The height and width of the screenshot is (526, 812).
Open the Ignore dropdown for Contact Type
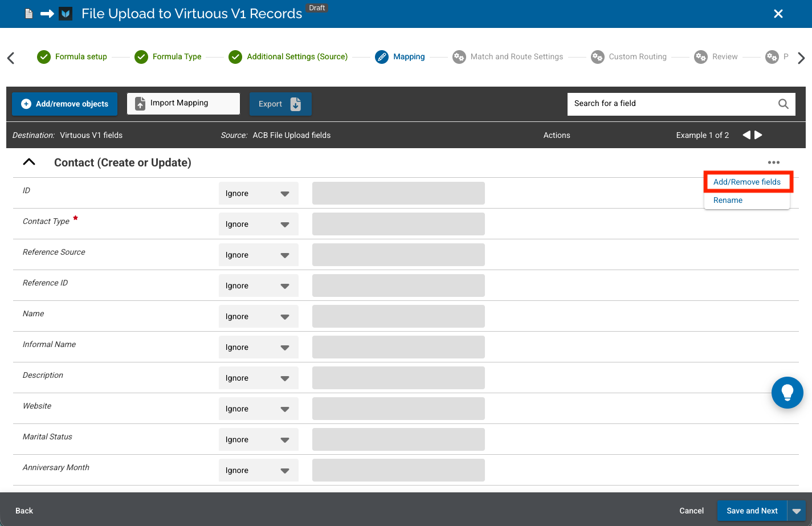click(259, 224)
